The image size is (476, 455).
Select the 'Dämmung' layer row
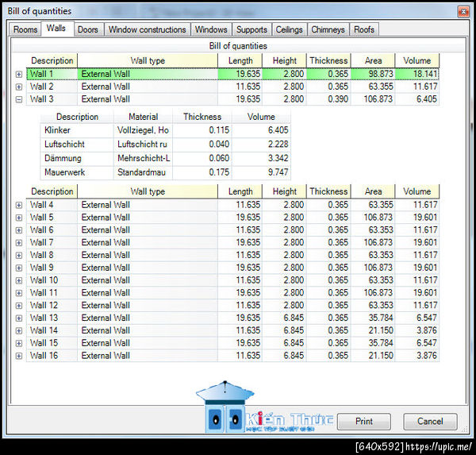pos(166,158)
